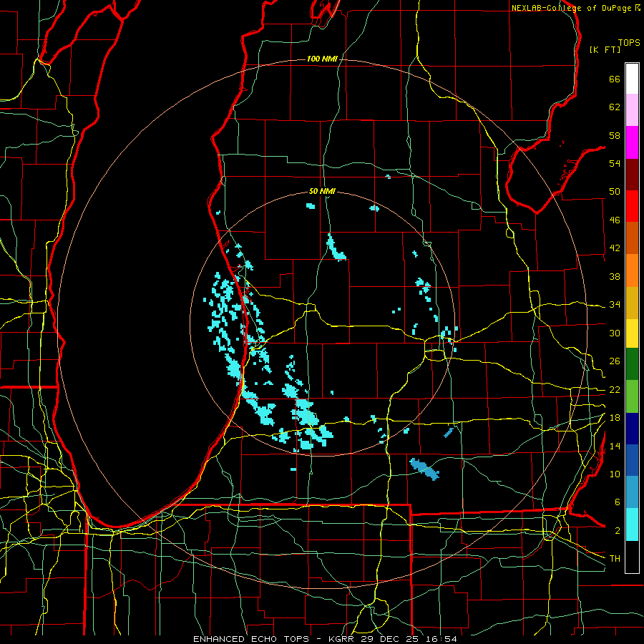Click the "54" legend value

pyautogui.click(x=615, y=163)
